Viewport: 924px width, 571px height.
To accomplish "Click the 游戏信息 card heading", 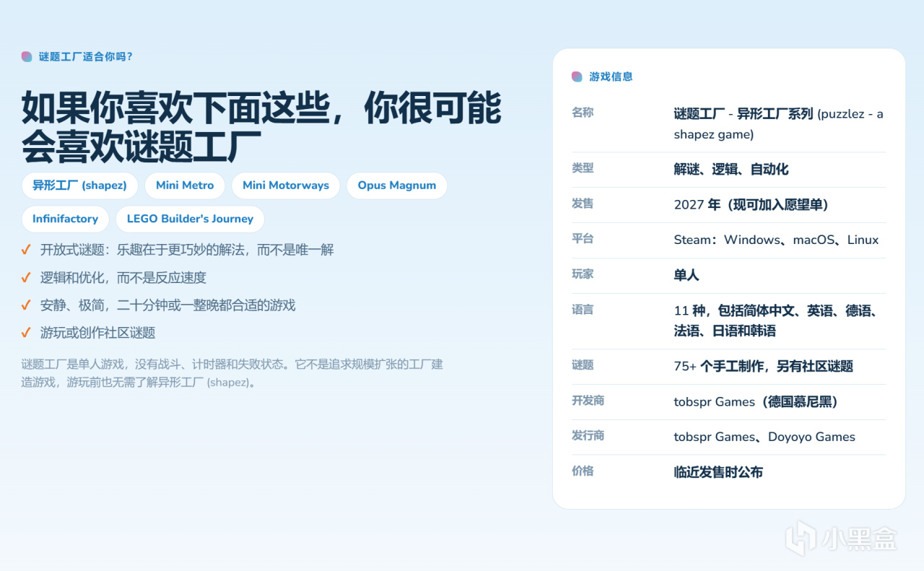I will 611,77.
